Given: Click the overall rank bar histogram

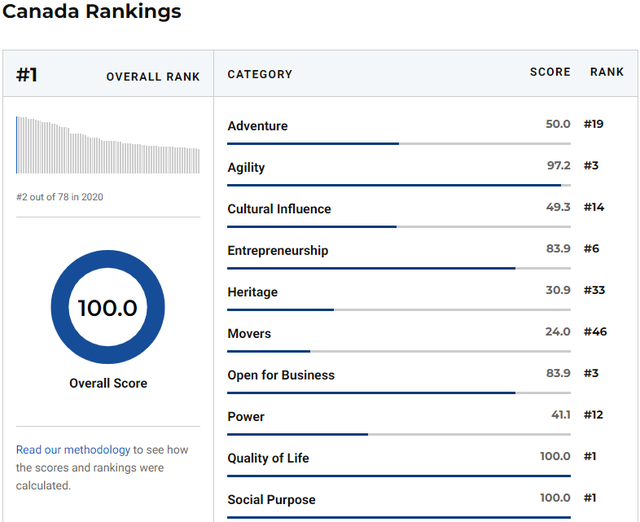Looking at the screenshot, I should (x=108, y=145).
